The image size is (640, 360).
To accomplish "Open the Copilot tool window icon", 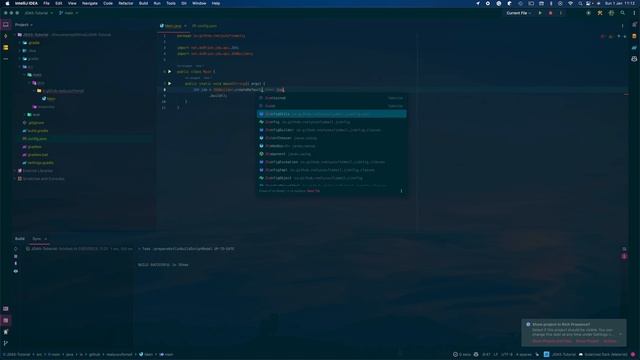I will (634, 59).
